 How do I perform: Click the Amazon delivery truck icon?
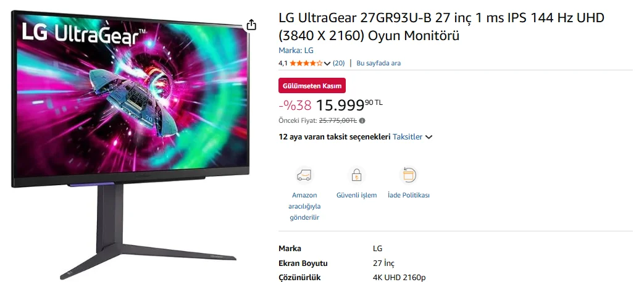pos(304,175)
